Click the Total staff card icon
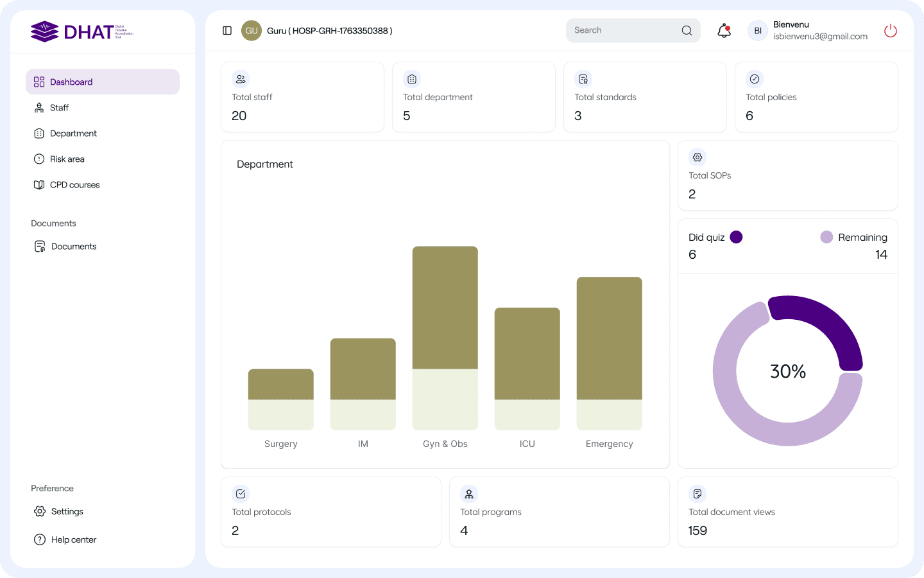 coord(241,79)
